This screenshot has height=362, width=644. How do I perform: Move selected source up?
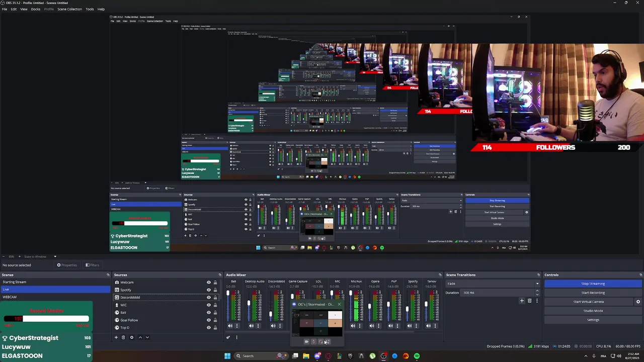(140, 337)
